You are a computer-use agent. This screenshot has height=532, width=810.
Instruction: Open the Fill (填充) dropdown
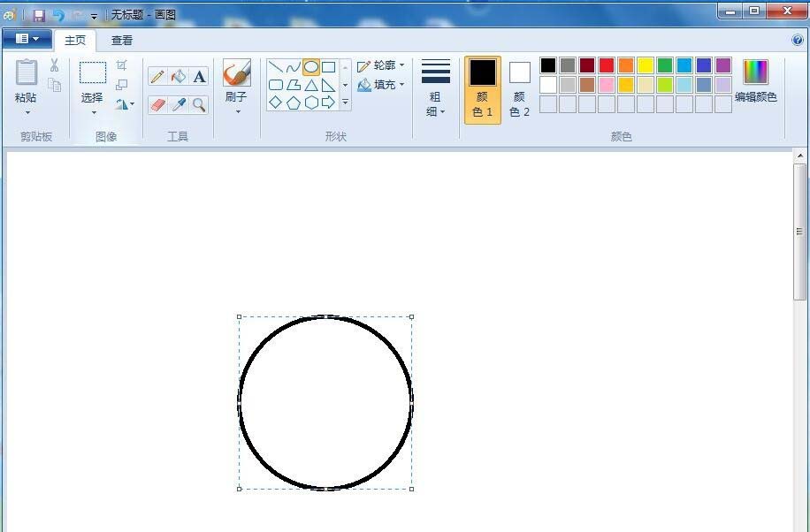click(381, 85)
